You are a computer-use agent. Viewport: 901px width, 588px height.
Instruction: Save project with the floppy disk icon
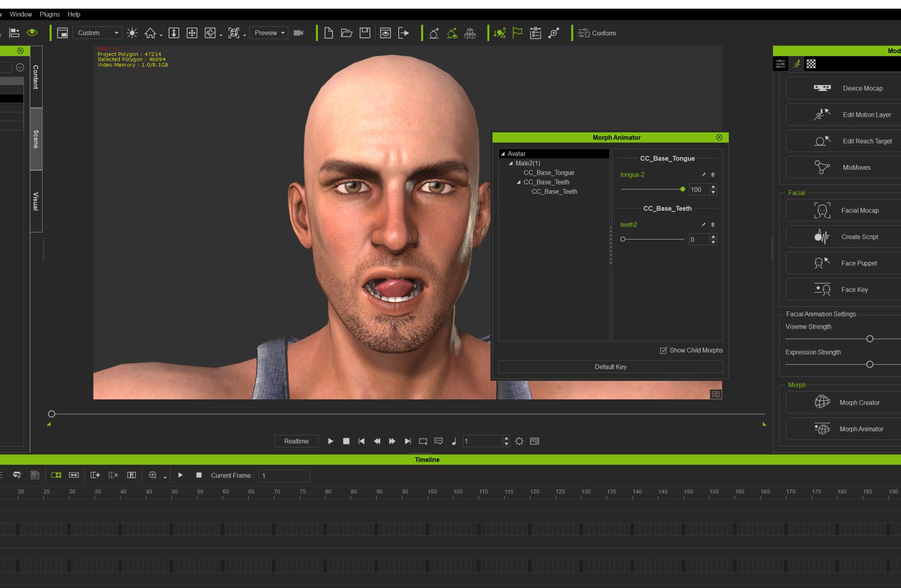pyautogui.click(x=365, y=33)
